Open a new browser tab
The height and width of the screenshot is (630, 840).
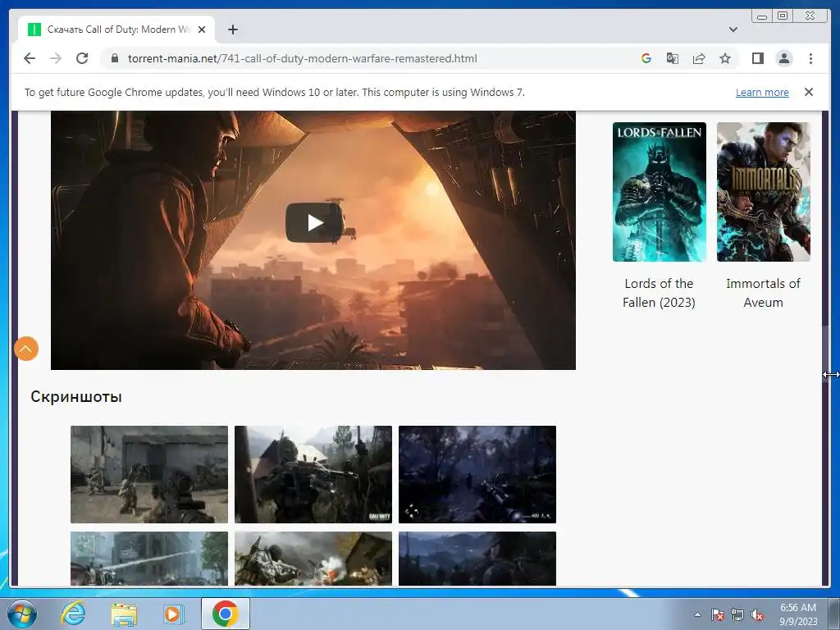coord(232,30)
